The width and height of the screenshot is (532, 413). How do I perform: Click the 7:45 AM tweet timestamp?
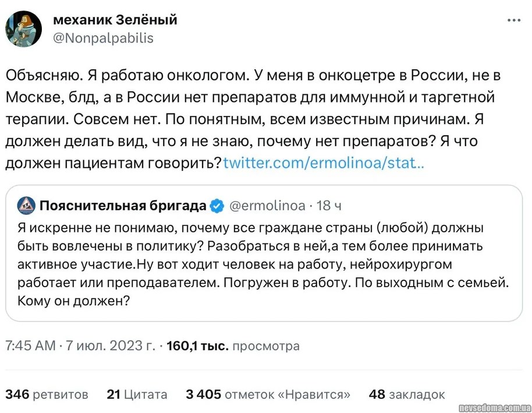(x=30, y=346)
